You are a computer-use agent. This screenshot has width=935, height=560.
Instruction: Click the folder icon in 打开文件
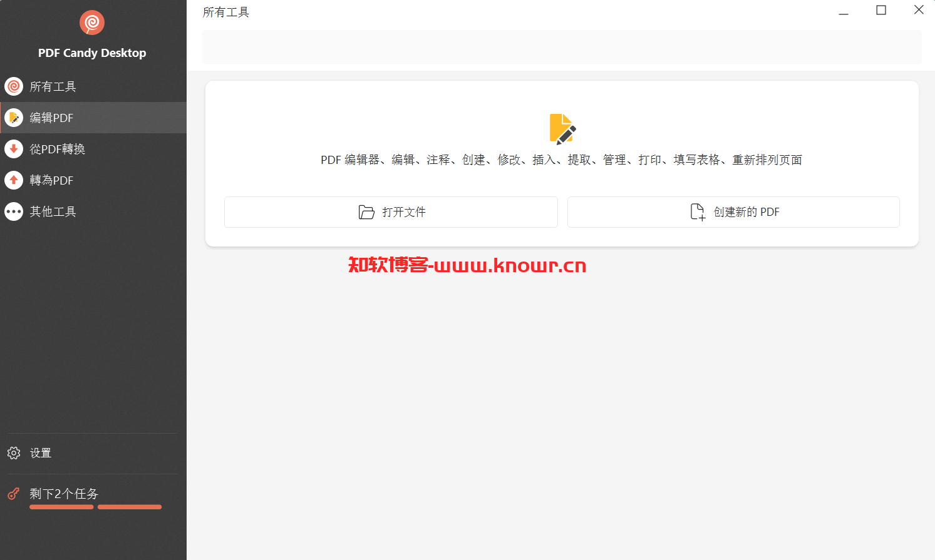tap(366, 212)
